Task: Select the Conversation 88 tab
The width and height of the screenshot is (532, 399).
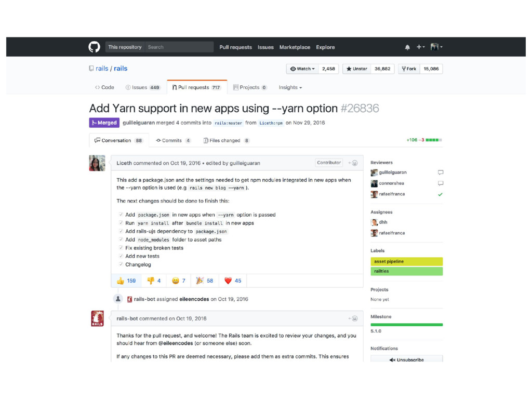Action: click(119, 140)
